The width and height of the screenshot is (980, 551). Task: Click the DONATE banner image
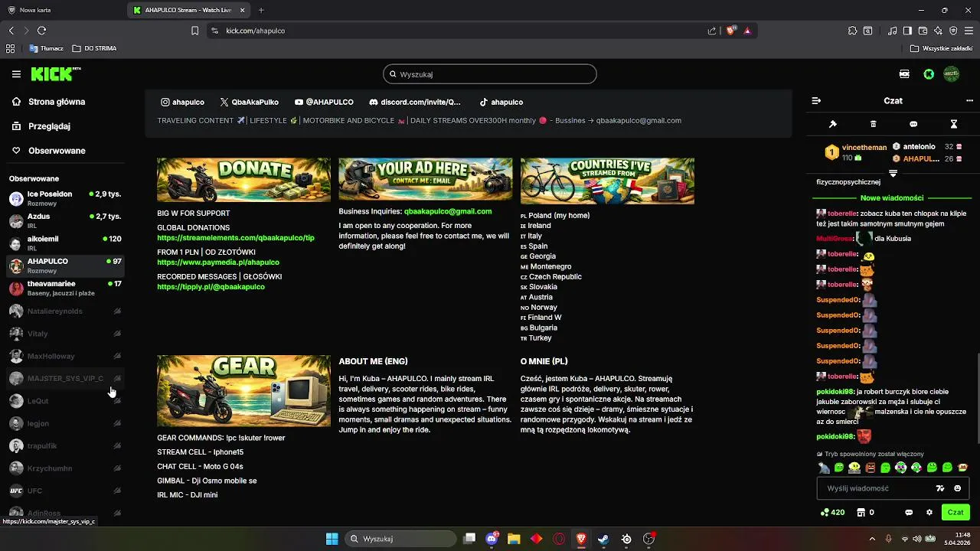[243, 180]
